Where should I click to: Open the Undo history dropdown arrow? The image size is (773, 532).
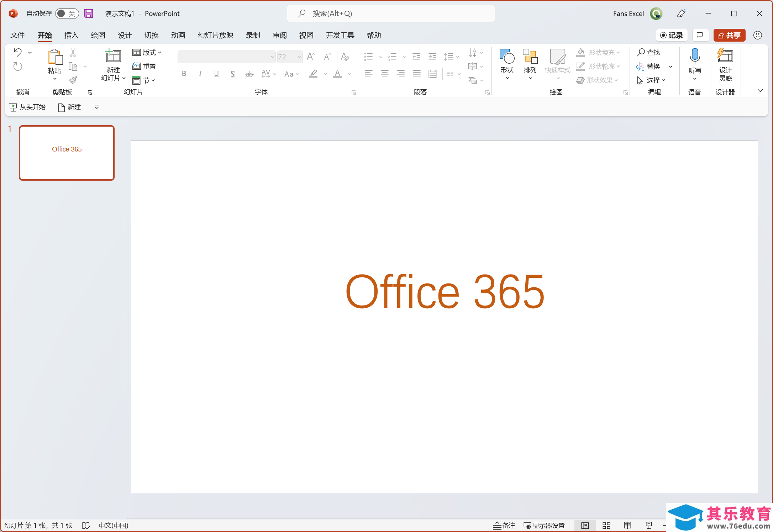click(x=30, y=53)
